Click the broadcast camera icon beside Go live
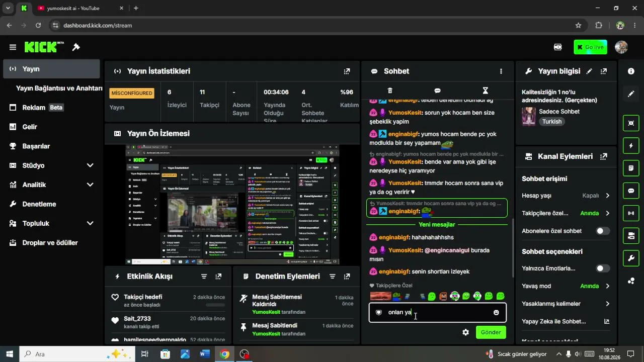644x362 pixels. 558,47
